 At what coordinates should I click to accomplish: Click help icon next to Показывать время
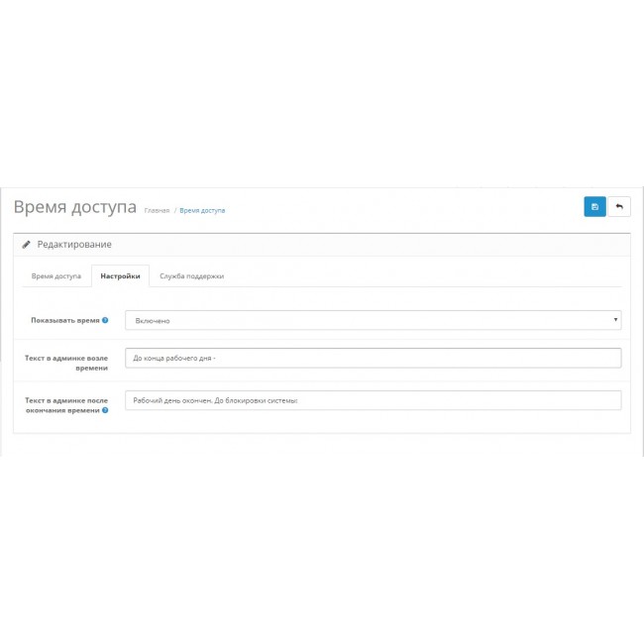tap(105, 321)
